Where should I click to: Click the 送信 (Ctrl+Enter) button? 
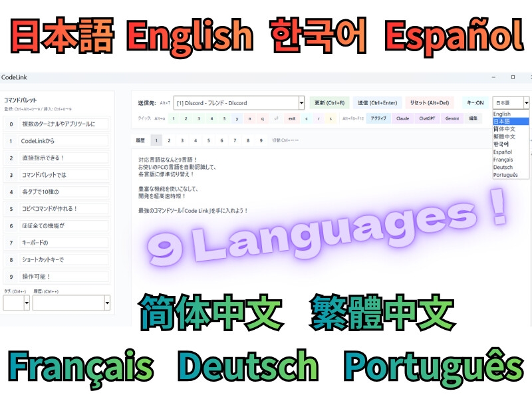pos(377,103)
